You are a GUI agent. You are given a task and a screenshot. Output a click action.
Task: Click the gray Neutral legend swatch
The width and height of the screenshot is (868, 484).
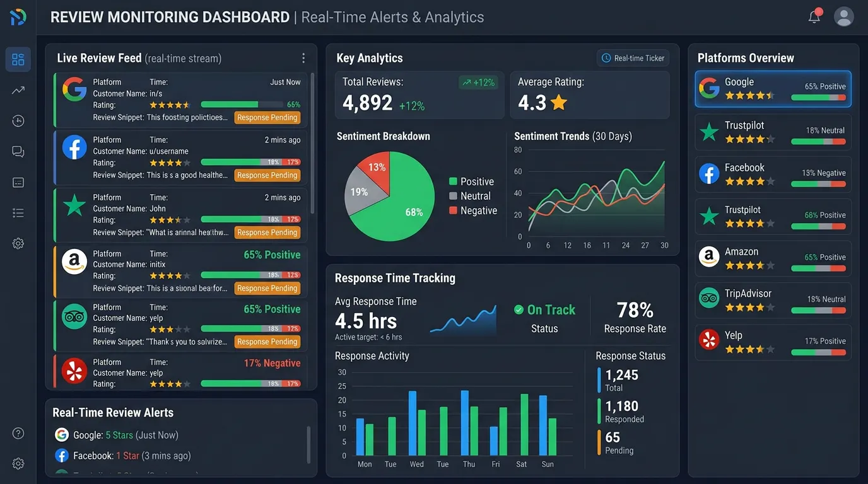[x=452, y=196]
